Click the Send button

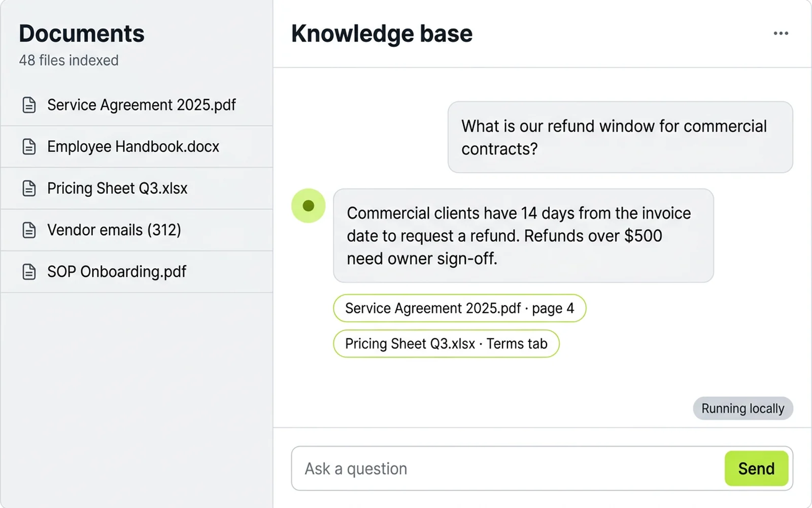click(x=756, y=468)
